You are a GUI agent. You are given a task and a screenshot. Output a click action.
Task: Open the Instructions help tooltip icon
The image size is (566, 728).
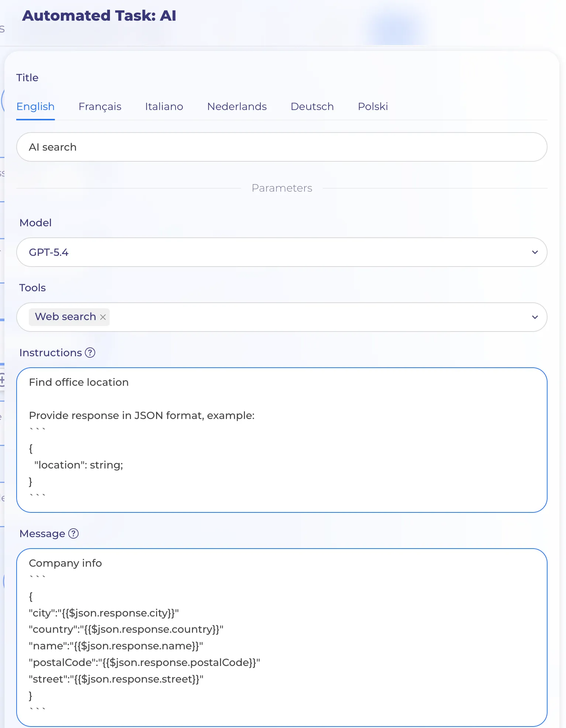(x=90, y=353)
